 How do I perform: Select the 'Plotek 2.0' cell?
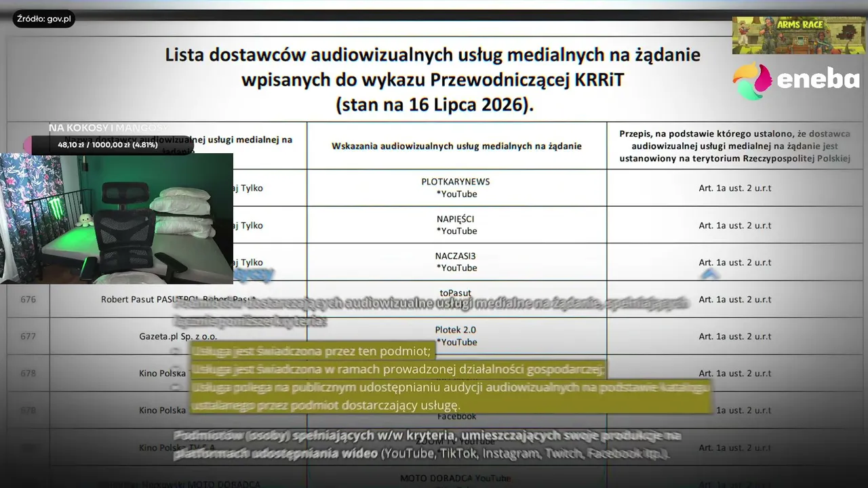point(456,336)
